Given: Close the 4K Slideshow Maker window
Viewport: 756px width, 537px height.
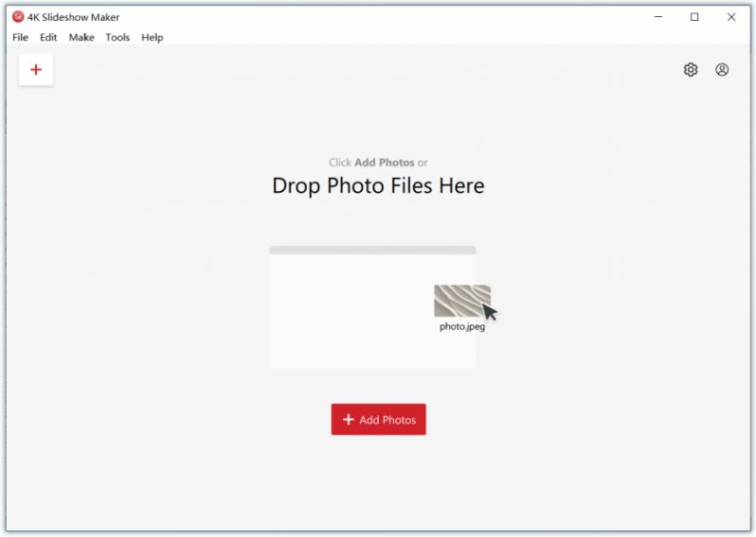Looking at the screenshot, I should point(730,17).
